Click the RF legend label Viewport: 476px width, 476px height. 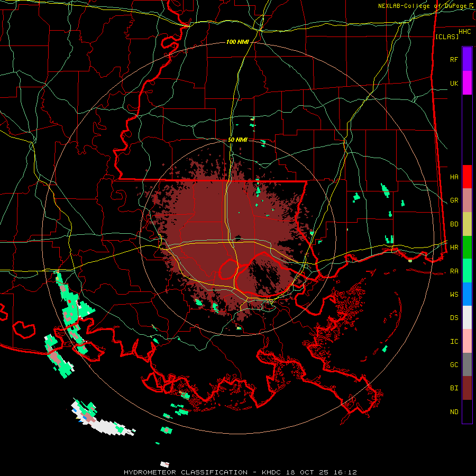click(454, 59)
